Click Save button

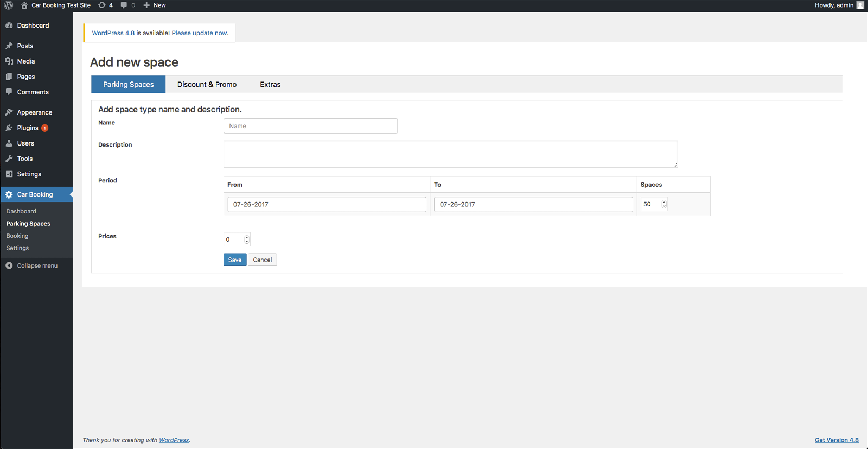(x=235, y=260)
